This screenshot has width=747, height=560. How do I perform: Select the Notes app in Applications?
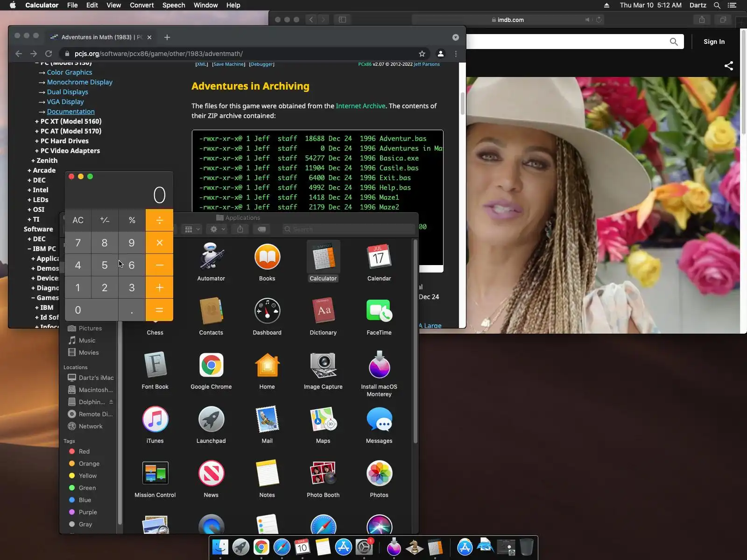pos(267,473)
